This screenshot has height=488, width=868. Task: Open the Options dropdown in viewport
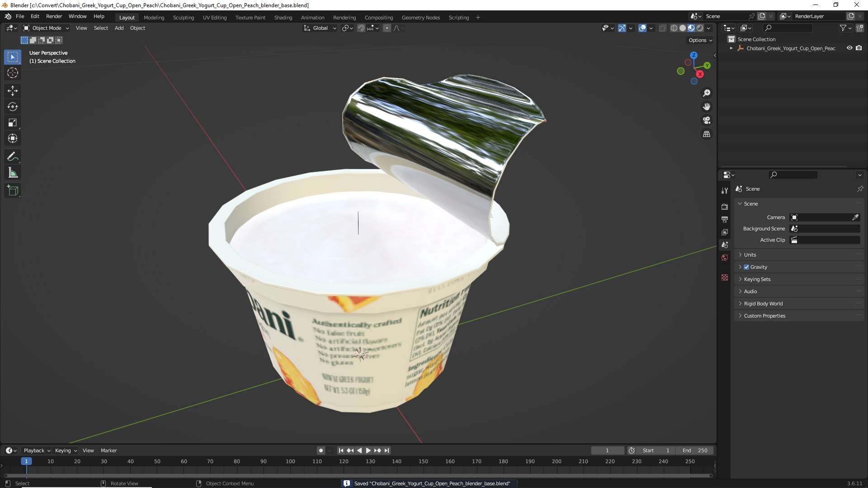(x=700, y=40)
